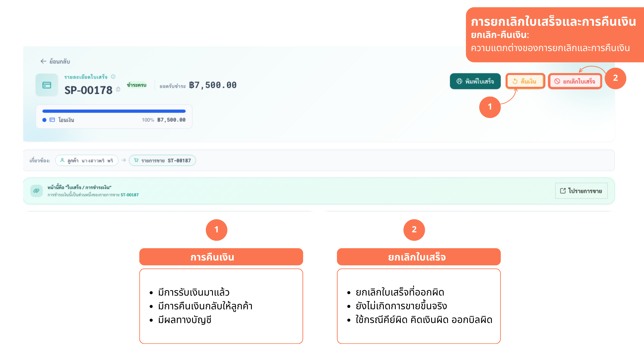Click the รายละเอียดใบเสร็จ heading text
The image size is (644, 362).
point(86,77)
